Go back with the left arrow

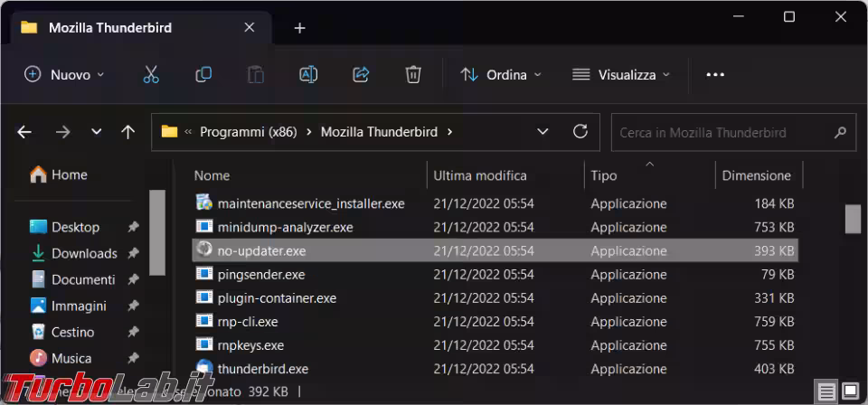click(x=24, y=132)
